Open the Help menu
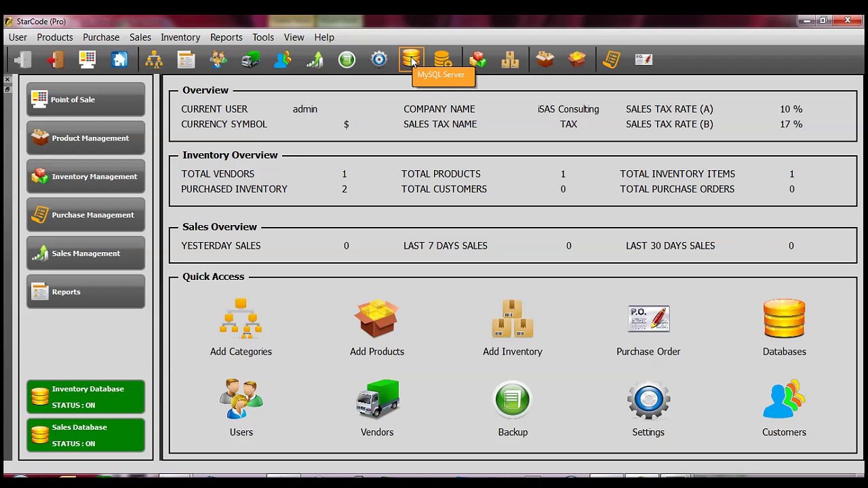 click(324, 37)
